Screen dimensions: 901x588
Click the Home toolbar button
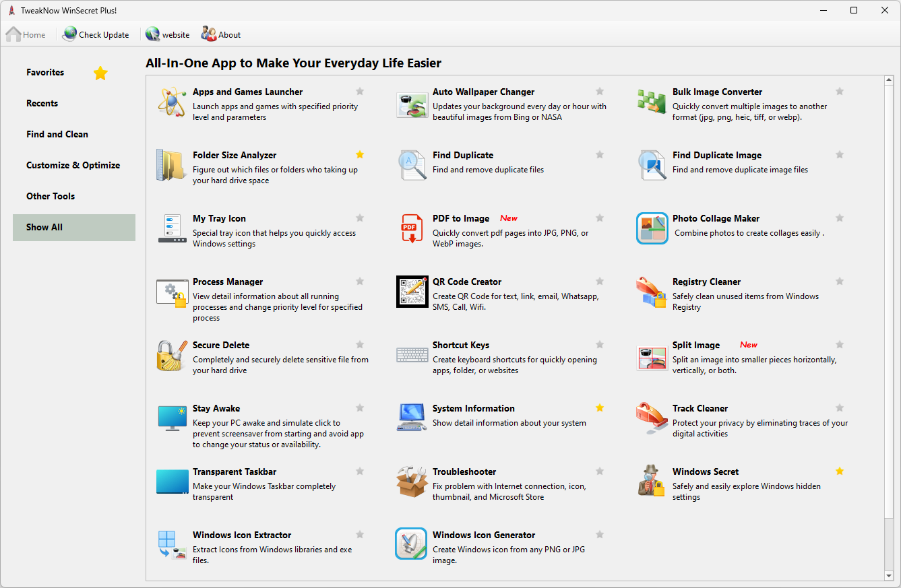tap(26, 34)
